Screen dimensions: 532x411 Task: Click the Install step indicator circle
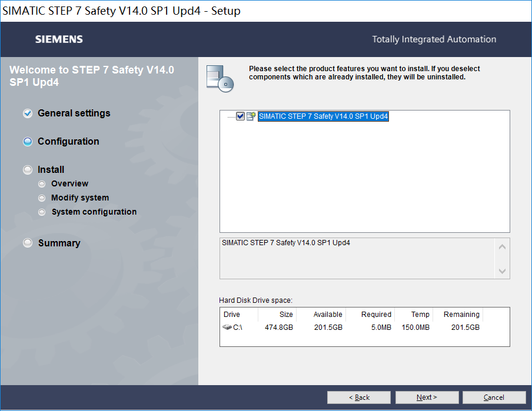pos(28,169)
